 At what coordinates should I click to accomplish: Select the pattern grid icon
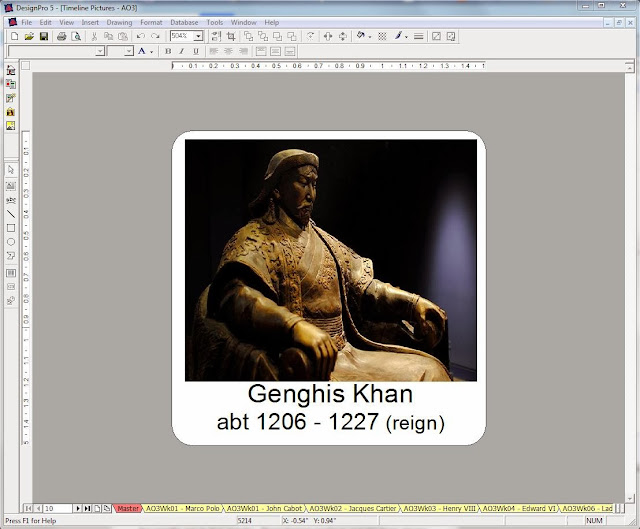point(382,36)
